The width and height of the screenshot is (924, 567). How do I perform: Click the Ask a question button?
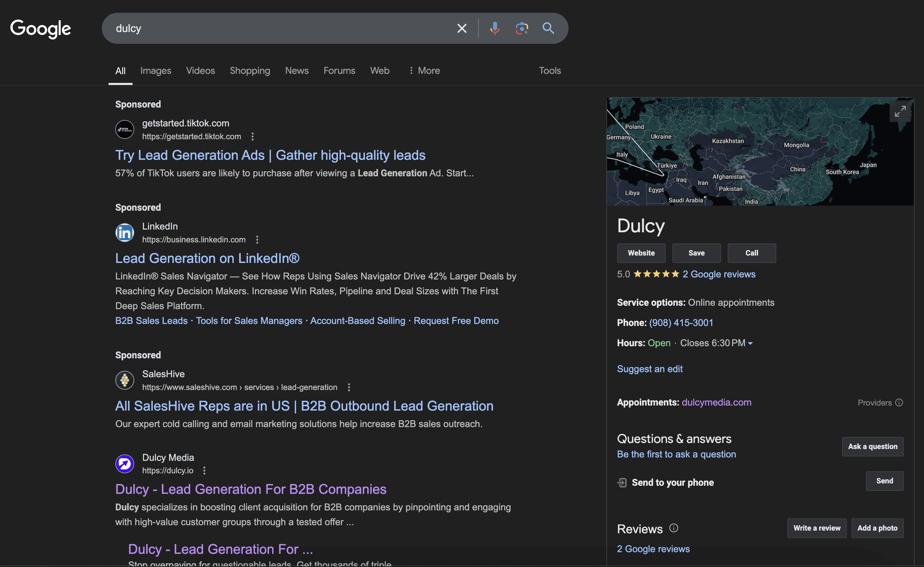(x=873, y=447)
